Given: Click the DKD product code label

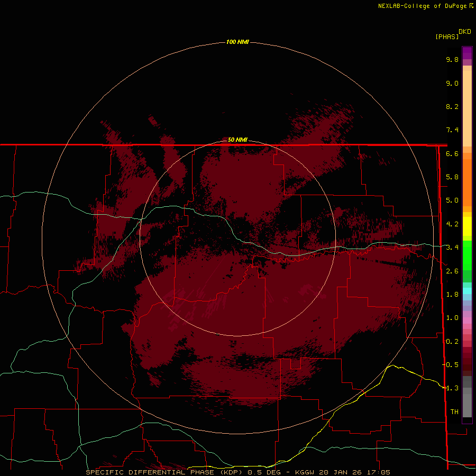Looking at the screenshot, I should (x=465, y=32).
